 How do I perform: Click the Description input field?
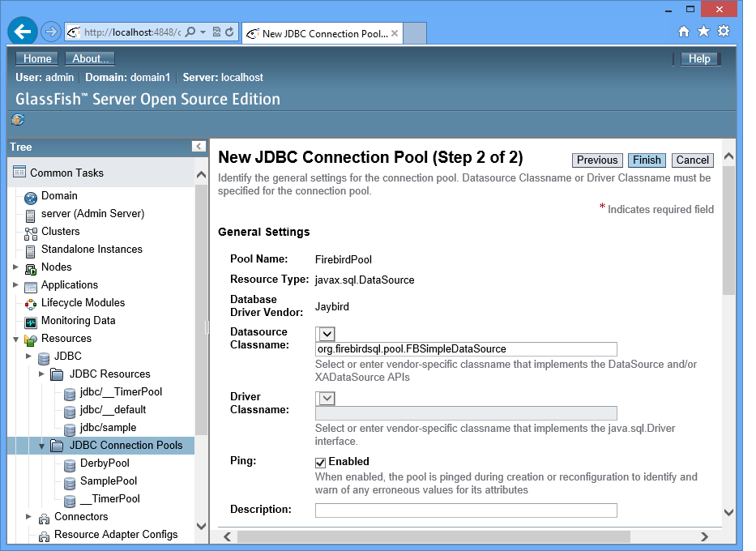[466, 510]
